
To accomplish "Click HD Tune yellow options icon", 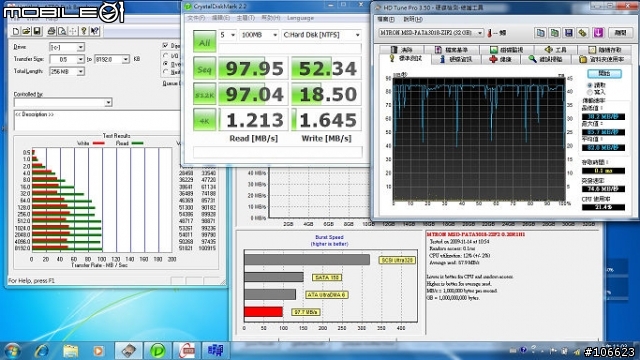I will tap(582, 33).
